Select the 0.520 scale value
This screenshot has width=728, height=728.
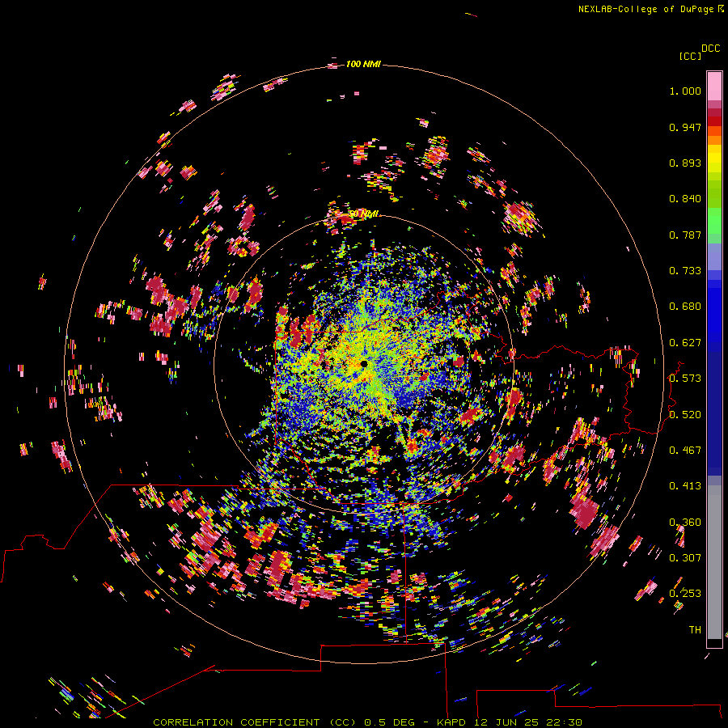coord(685,415)
